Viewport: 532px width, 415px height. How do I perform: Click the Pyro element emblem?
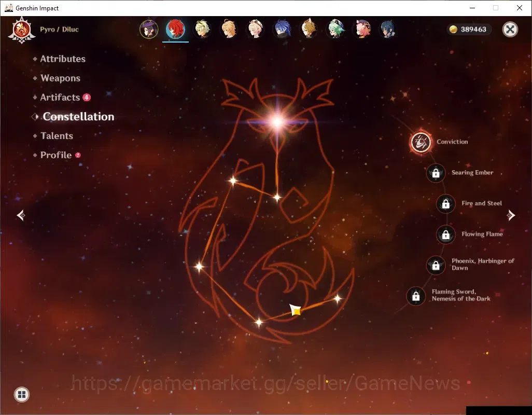pos(22,30)
